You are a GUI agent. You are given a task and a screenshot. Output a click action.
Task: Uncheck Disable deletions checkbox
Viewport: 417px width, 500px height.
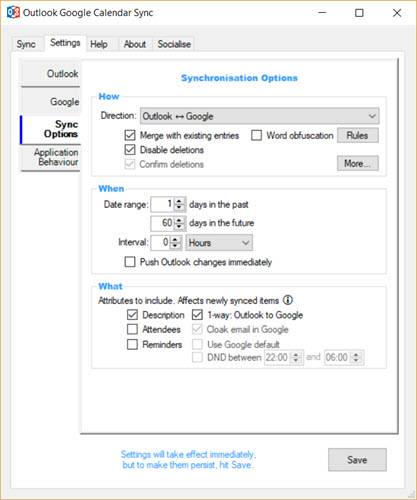(x=130, y=150)
